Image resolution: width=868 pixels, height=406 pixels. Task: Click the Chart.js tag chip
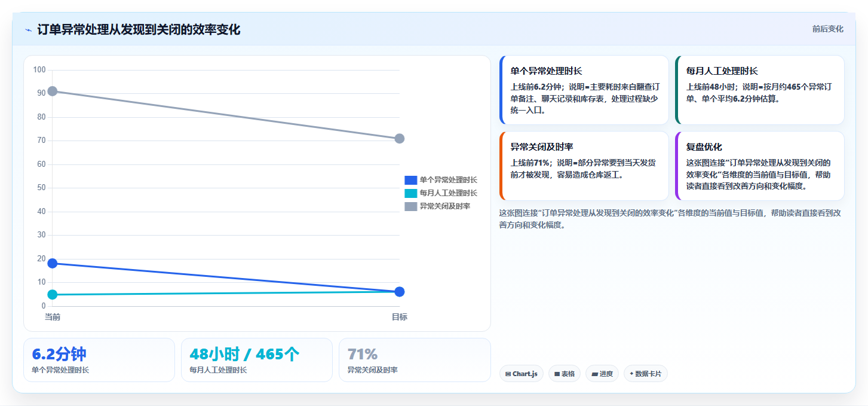pos(522,374)
